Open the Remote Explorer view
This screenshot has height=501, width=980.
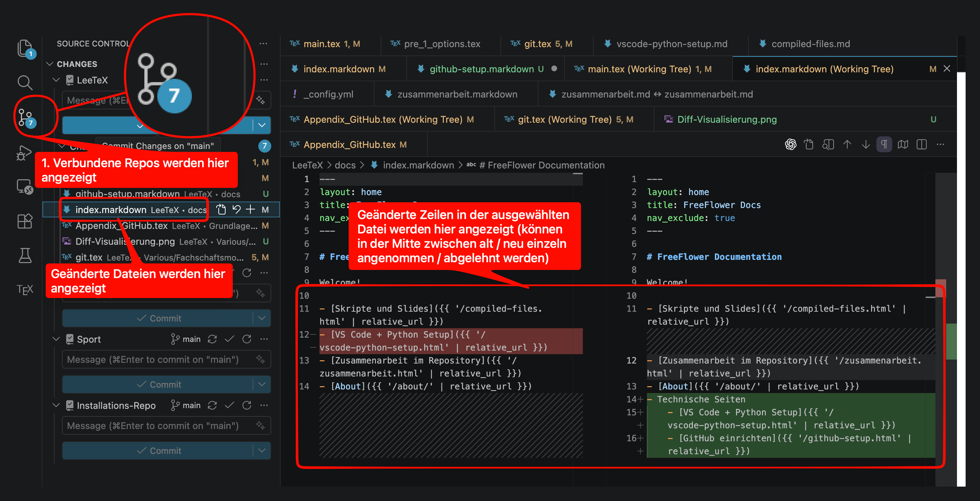point(25,187)
